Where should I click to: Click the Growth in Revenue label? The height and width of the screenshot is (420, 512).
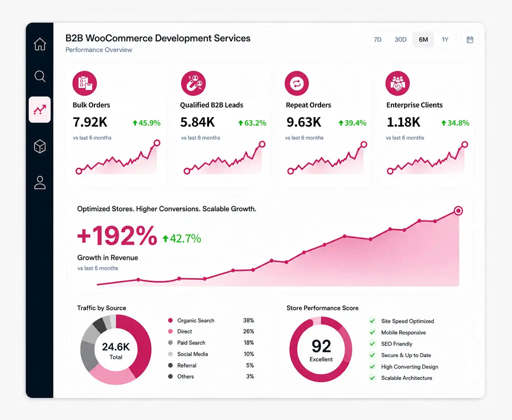107,257
